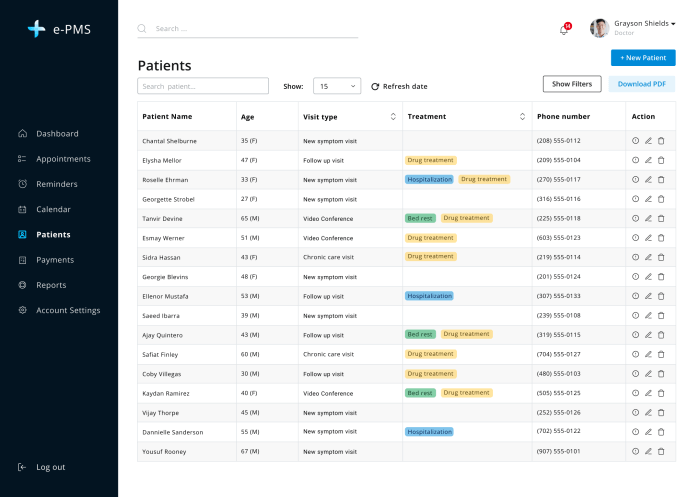Click the Patient Name column header

point(167,117)
